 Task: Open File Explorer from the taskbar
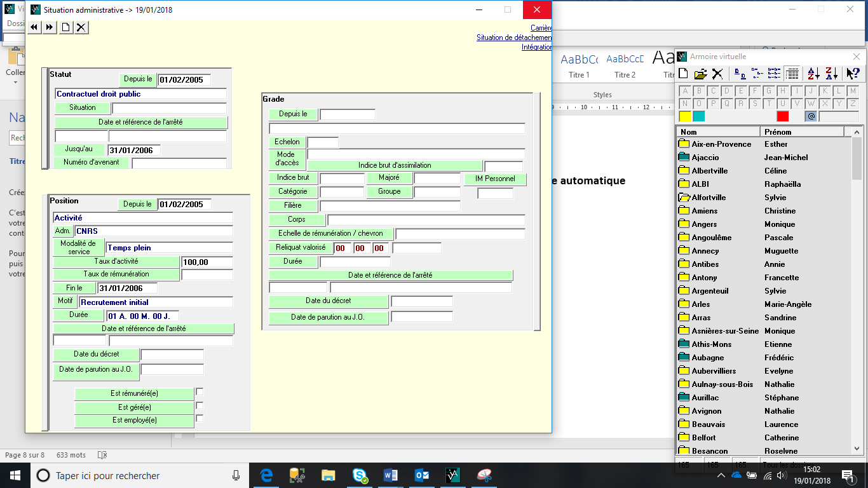pyautogui.click(x=329, y=475)
